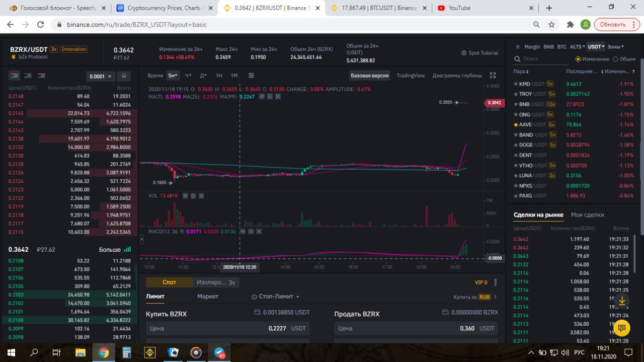Open Windows calculator from taskbar

point(127,352)
